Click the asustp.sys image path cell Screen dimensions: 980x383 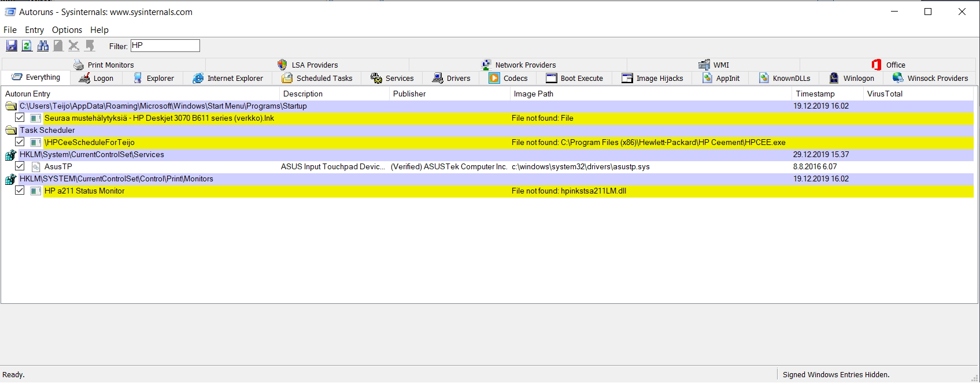point(580,166)
